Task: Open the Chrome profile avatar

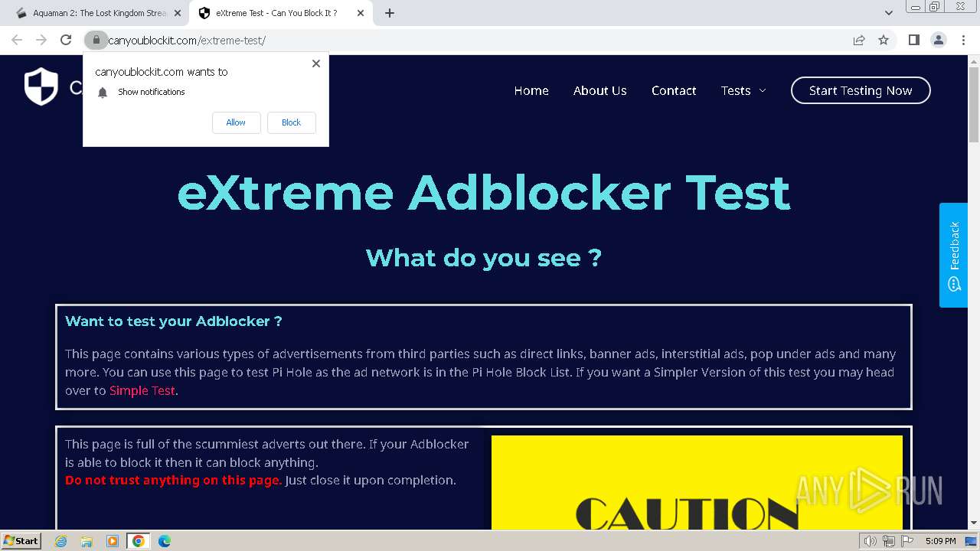Action: pyautogui.click(x=938, y=40)
